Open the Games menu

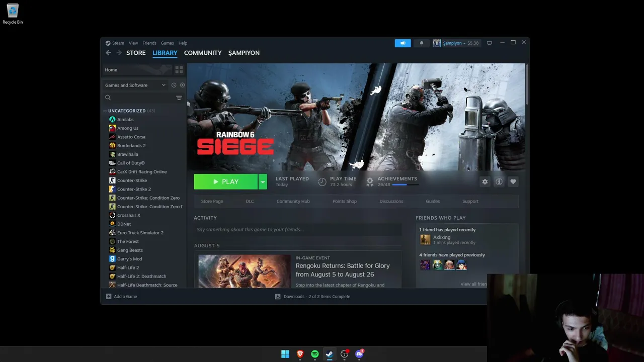pos(168,43)
